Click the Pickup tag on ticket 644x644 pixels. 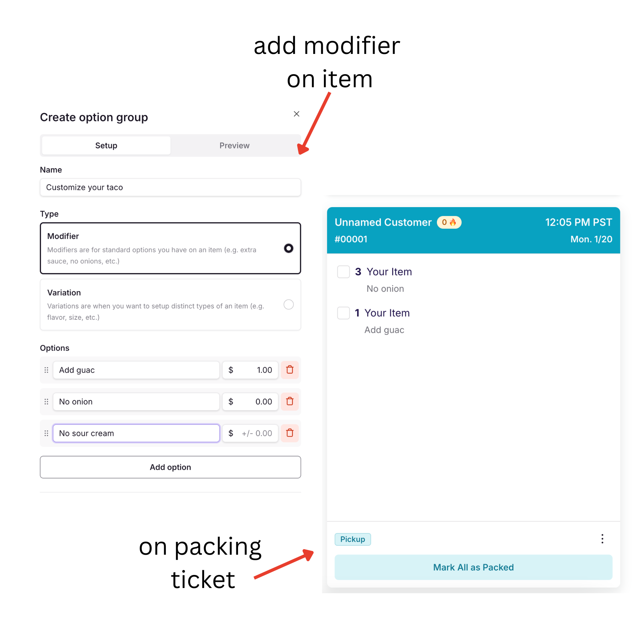click(x=352, y=539)
